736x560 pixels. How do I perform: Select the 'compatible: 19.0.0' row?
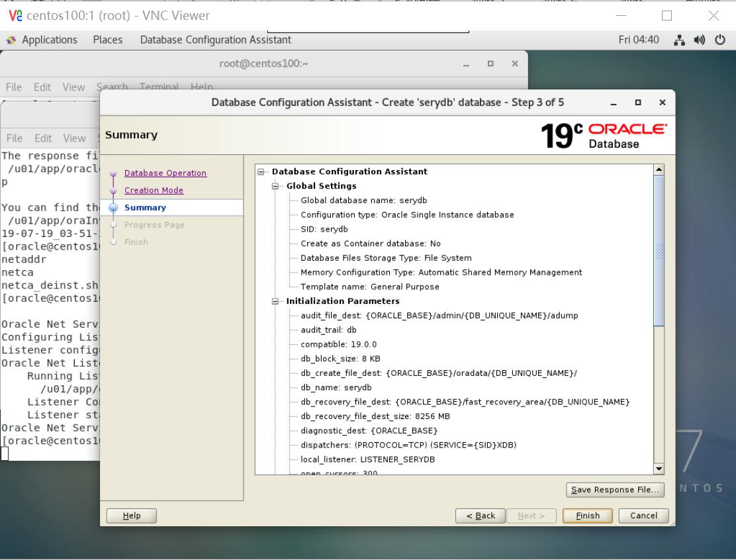(x=339, y=345)
